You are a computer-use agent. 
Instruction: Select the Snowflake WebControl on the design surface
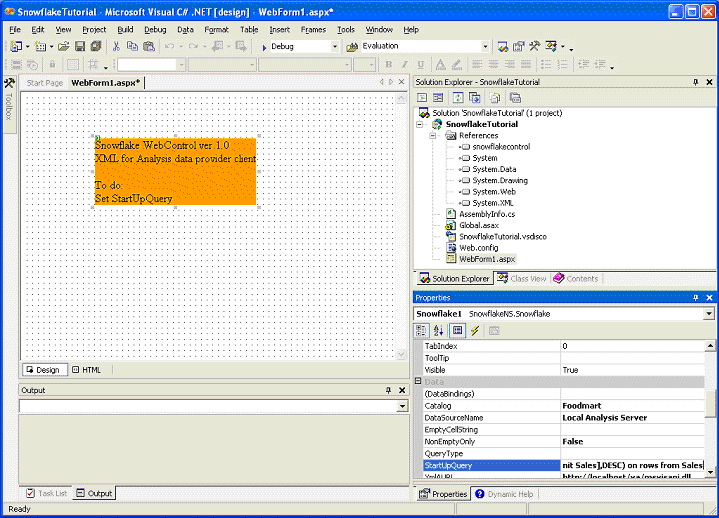click(175, 171)
